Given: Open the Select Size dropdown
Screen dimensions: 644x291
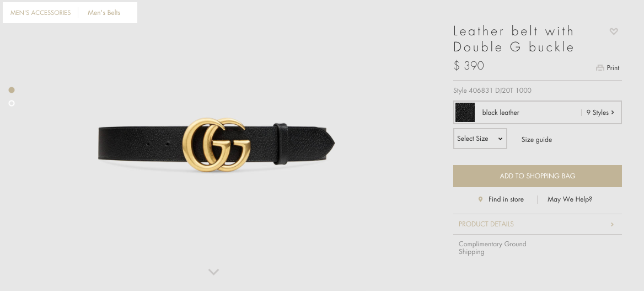Looking at the screenshot, I should point(480,139).
